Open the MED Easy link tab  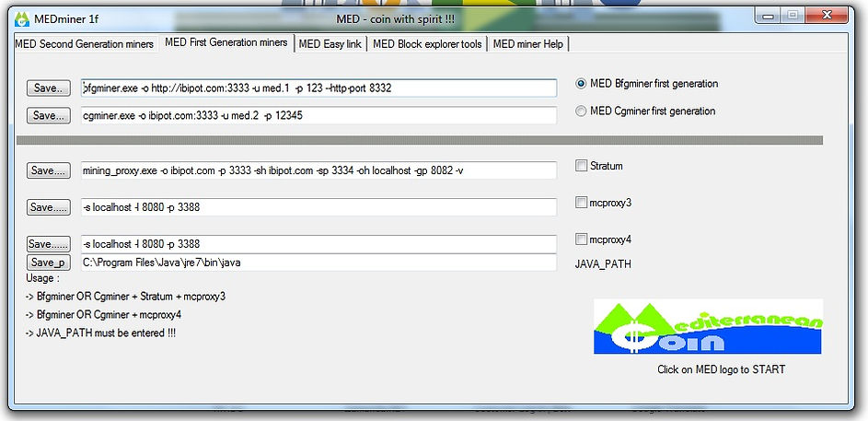click(x=330, y=44)
